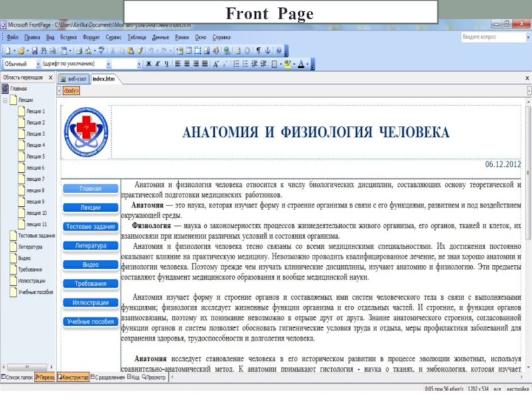Click the Insert Hyperlink globe icon
This screenshot has width=532, height=399.
click(x=227, y=51)
